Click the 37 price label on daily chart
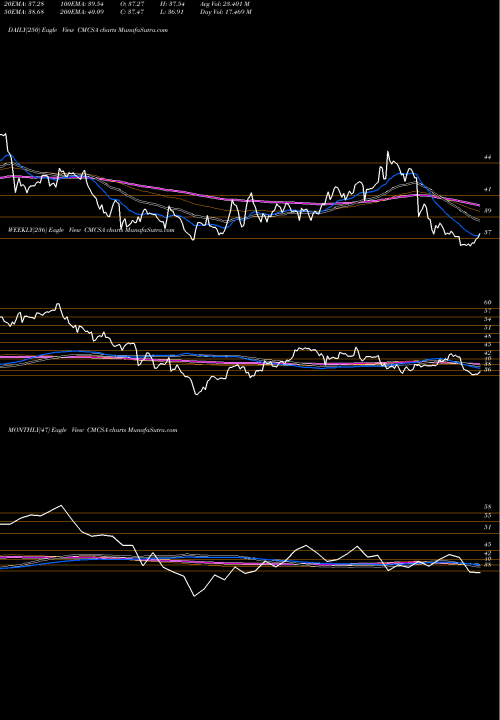This screenshot has width=500, height=720. (x=488, y=232)
